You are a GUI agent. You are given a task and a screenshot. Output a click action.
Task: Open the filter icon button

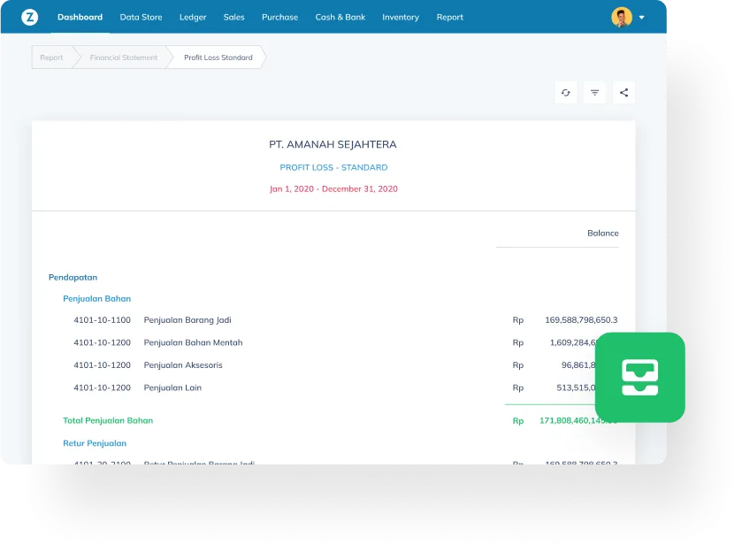click(x=594, y=92)
